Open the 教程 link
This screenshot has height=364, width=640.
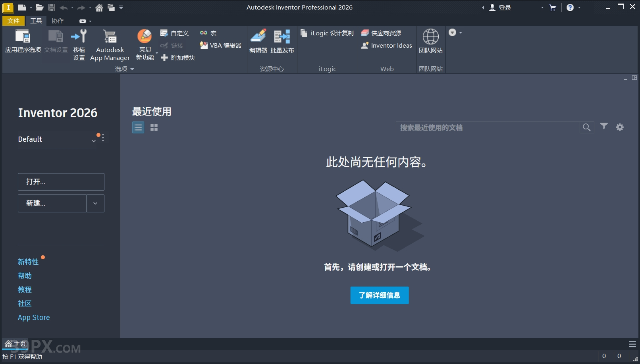pyautogui.click(x=25, y=289)
